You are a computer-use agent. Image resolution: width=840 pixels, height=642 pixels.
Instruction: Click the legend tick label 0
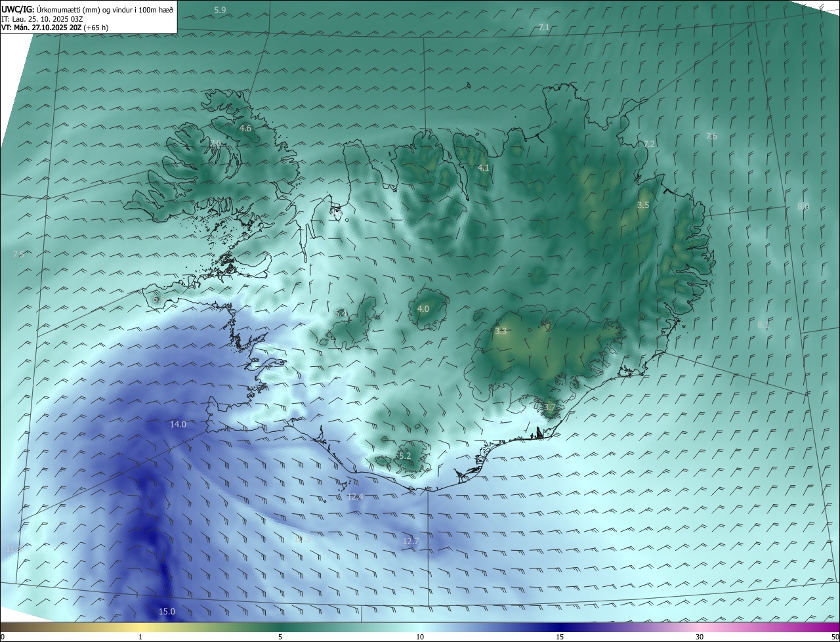(x=3, y=637)
